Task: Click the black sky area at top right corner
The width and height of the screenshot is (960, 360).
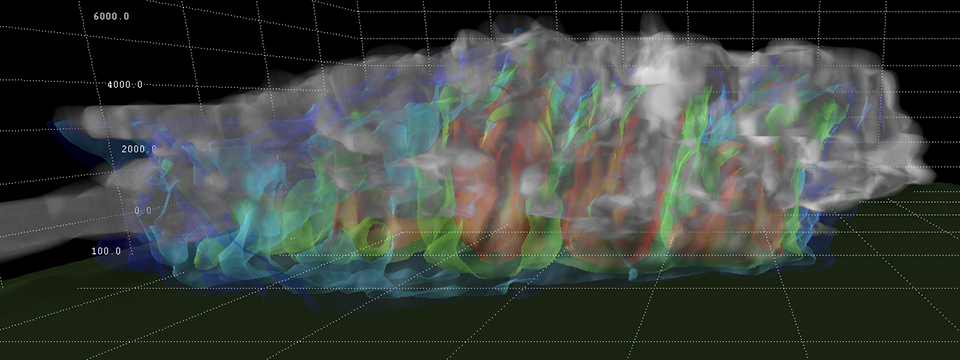Action: click(x=918, y=24)
